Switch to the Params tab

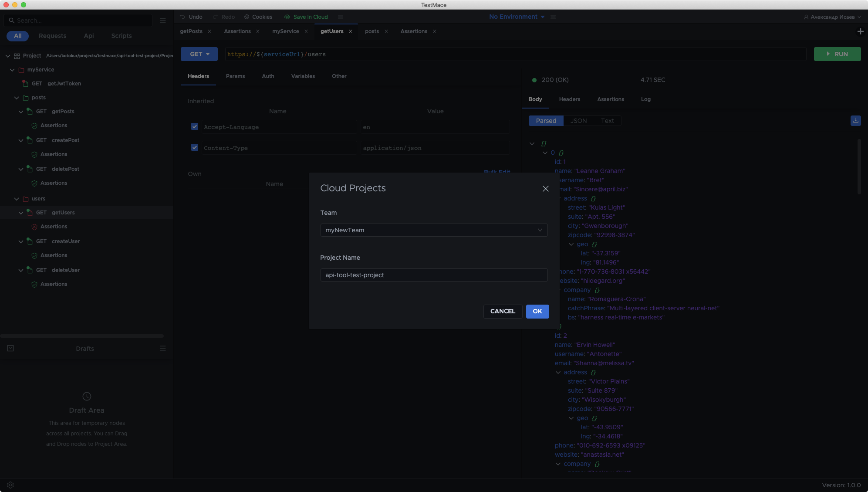[235, 76]
